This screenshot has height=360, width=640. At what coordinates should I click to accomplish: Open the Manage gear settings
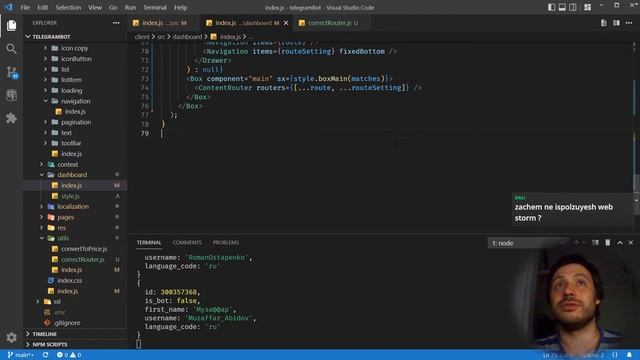(11, 337)
